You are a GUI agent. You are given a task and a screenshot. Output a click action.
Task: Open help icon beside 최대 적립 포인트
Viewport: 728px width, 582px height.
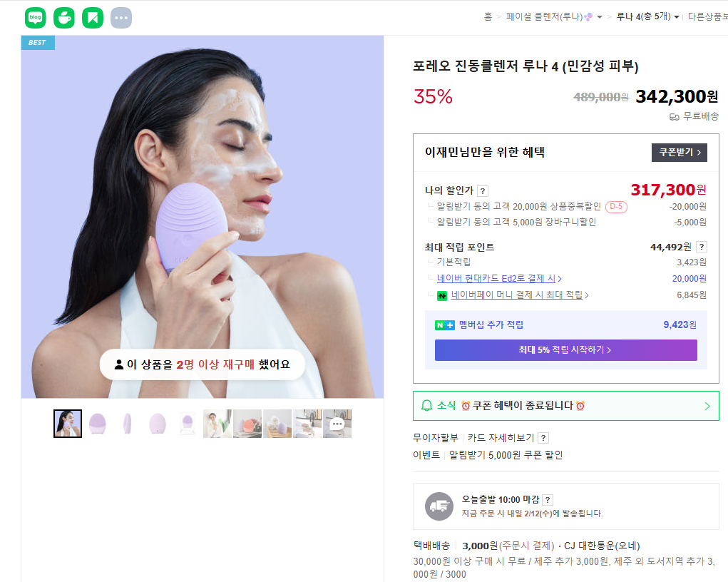coord(702,247)
